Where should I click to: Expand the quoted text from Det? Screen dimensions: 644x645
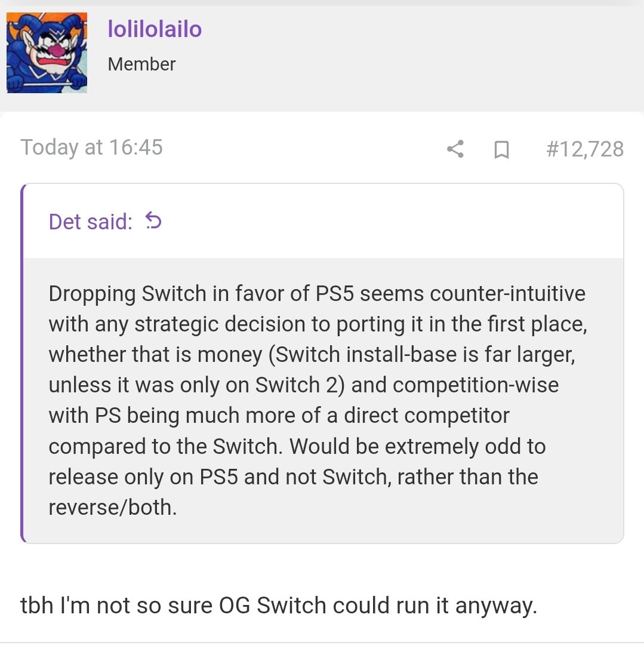point(322,400)
